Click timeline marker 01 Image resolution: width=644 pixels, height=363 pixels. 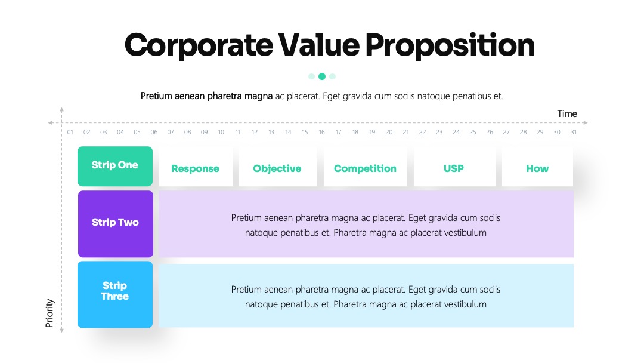(70, 132)
